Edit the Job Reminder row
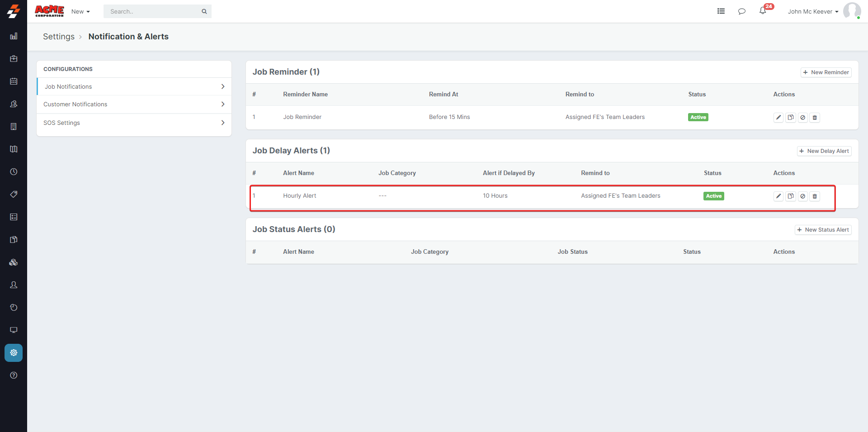The width and height of the screenshot is (868, 432). coord(778,118)
